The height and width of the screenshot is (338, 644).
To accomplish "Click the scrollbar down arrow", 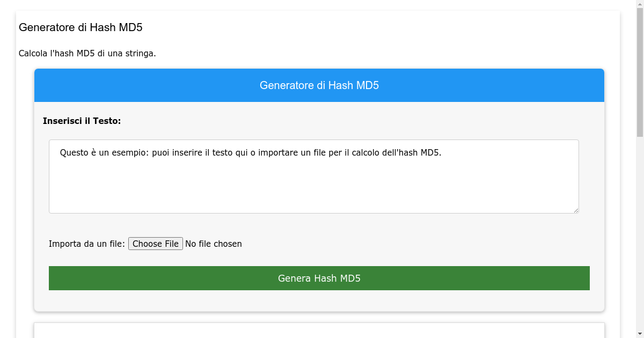I will click(x=640, y=333).
